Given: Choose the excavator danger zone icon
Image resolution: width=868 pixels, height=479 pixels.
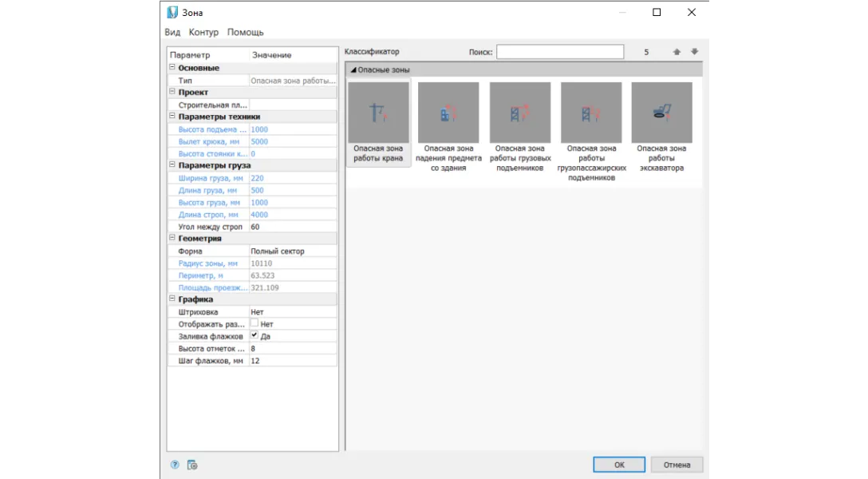Looking at the screenshot, I should point(661,113).
